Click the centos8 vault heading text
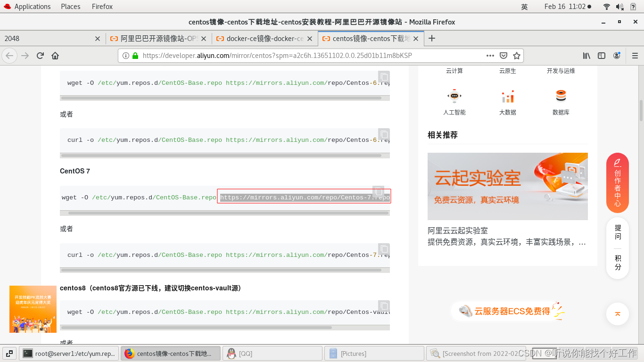The height and width of the screenshot is (362, 644). click(x=150, y=288)
